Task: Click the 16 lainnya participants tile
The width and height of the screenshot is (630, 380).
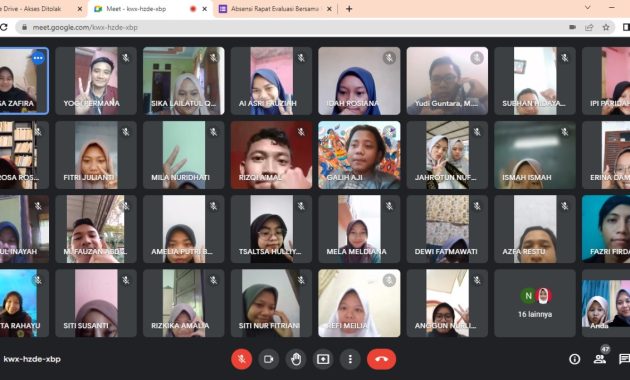Action: (x=535, y=303)
